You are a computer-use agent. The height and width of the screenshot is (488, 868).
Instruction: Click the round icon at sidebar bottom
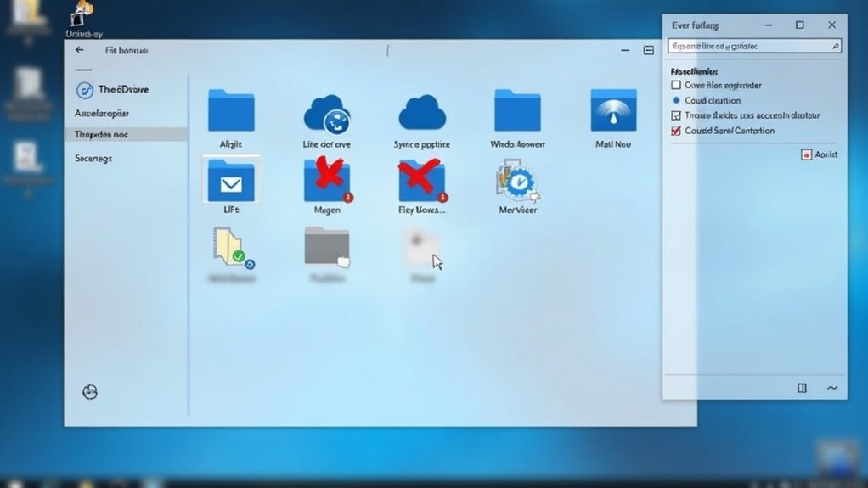90,391
